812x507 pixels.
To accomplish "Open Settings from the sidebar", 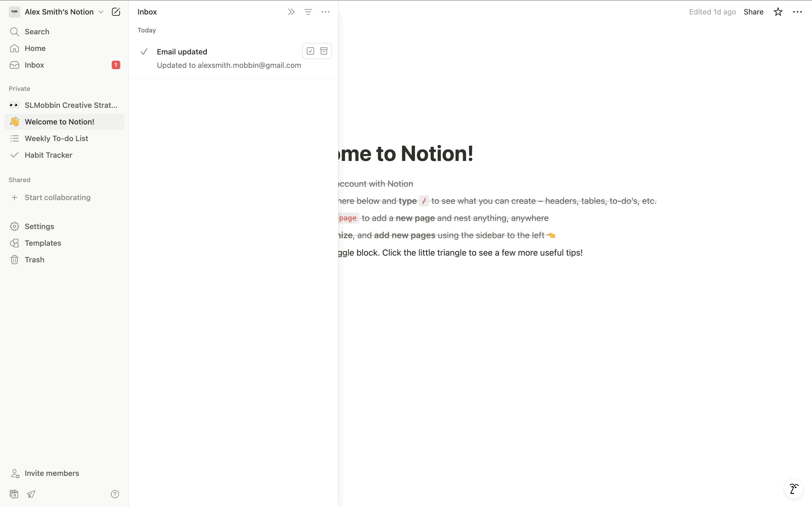I will (39, 226).
